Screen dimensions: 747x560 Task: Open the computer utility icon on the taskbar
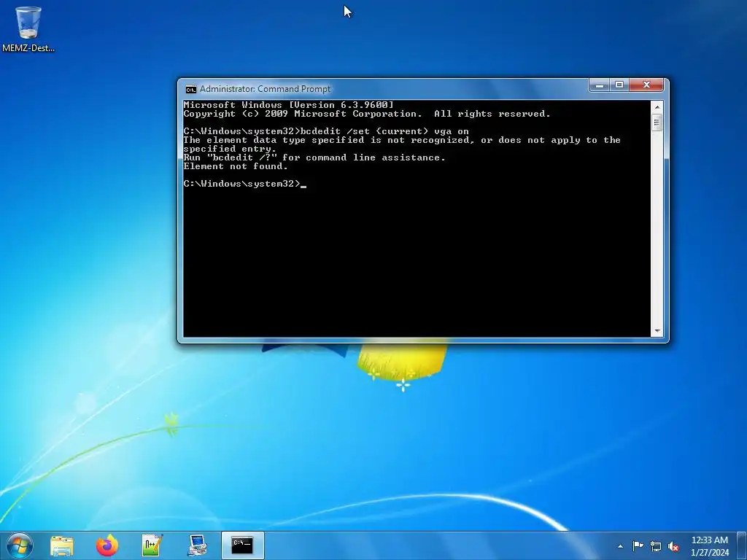(x=197, y=545)
